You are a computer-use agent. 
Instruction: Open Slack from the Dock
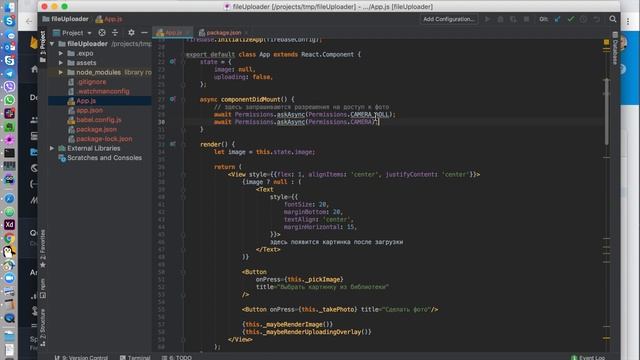9,113
